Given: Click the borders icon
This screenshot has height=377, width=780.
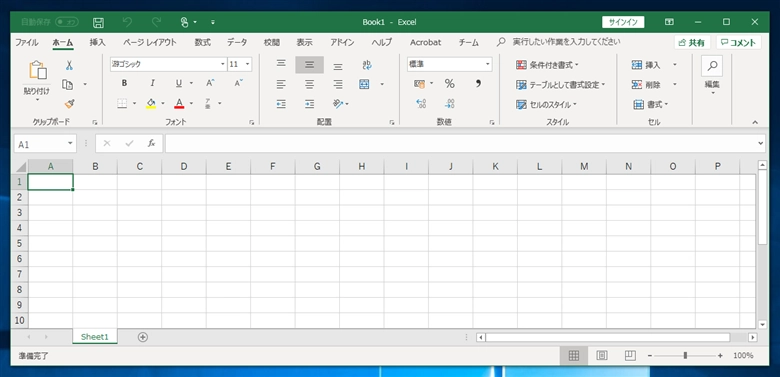Looking at the screenshot, I should click(x=122, y=103).
